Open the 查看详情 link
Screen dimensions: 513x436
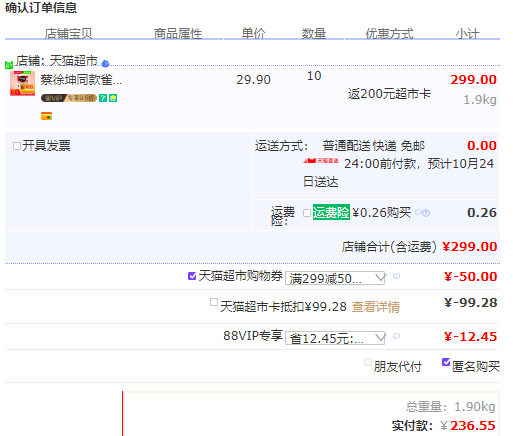tap(376, 307)
